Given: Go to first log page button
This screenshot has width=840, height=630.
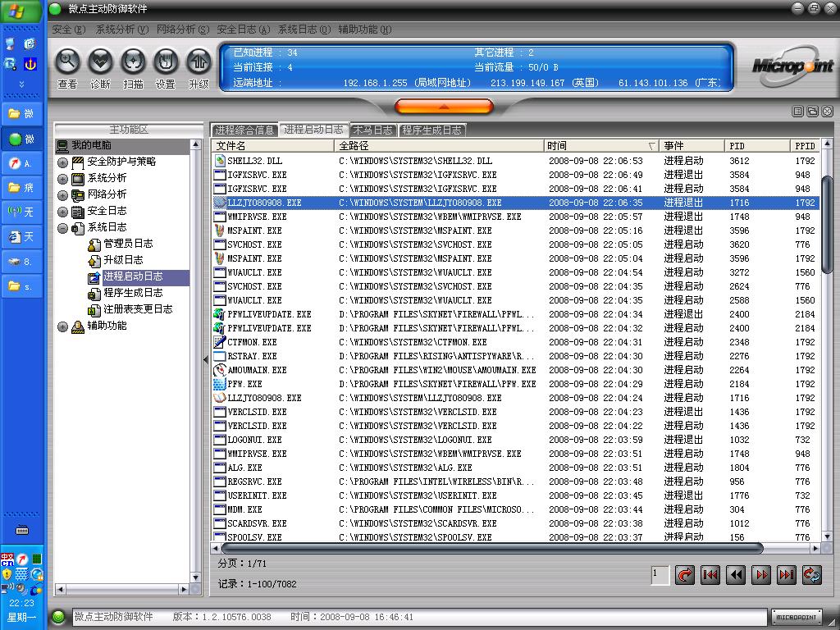Looking at the screenshot, I should click(710, 575).
